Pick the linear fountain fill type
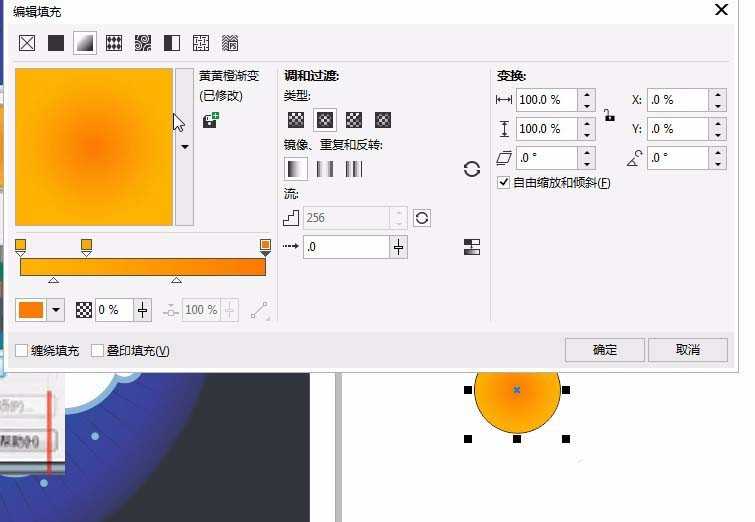755x522 pixels. (296, 120)
